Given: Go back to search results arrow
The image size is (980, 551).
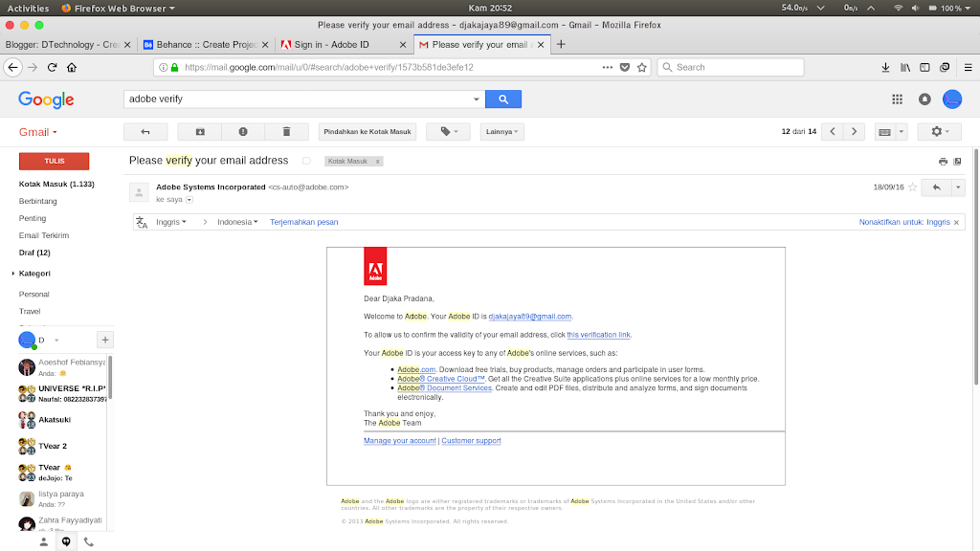Looking at the screenshot, I should tap(145, 132).
